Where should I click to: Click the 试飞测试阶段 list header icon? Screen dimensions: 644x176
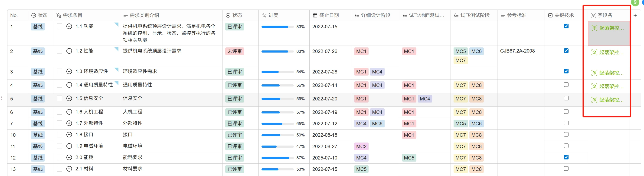[456, 15]
